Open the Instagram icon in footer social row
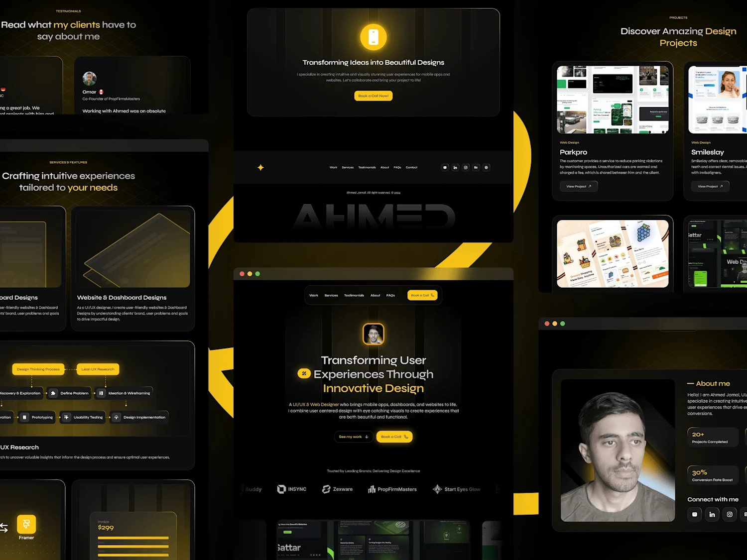Viewport: 747px width, 560px height. tap(466, 167)
